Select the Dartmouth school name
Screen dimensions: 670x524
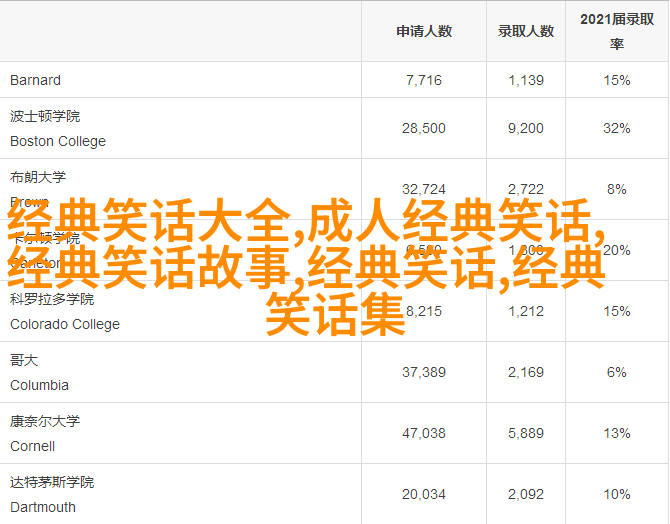42,507
